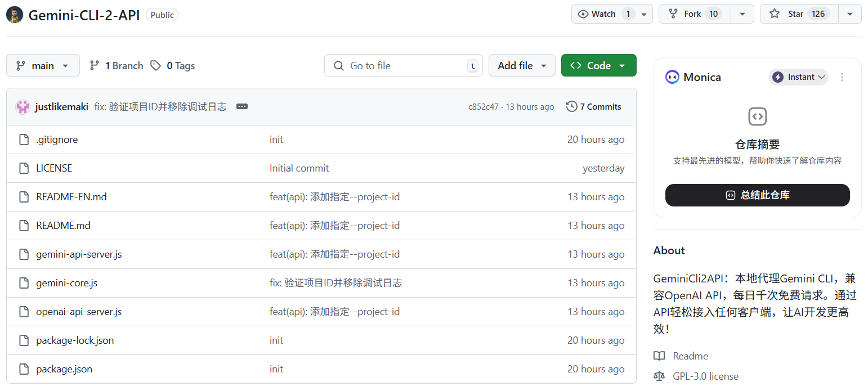Click the code-bracket summary icon in Monica
The height and width of the screenshot is (391, 868).
coord(758,116)
